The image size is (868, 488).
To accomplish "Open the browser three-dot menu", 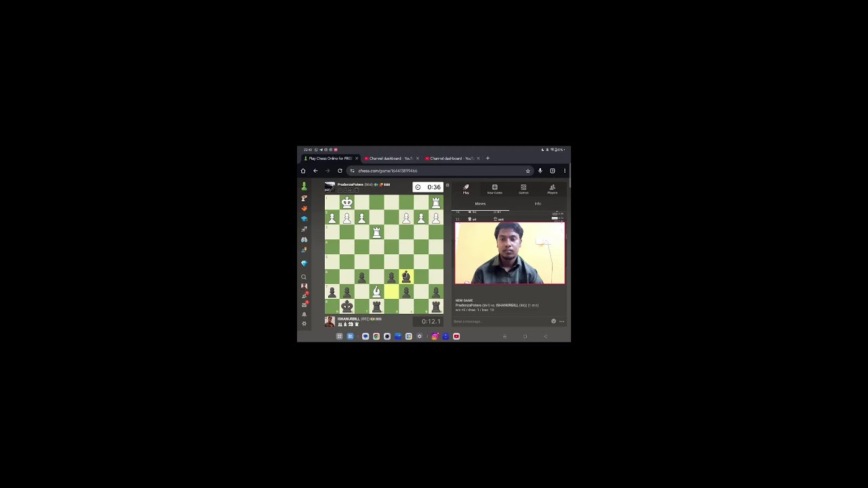I will (565, 171).
